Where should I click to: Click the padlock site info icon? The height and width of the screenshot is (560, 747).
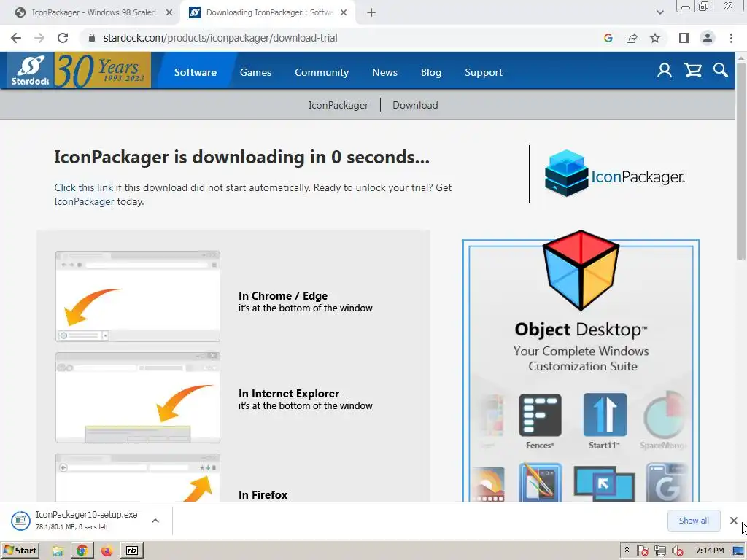tap(92, 38)
